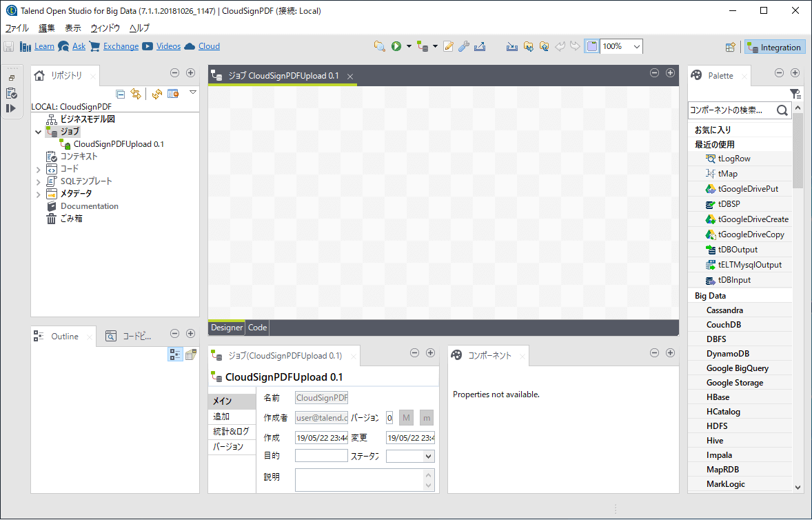Click the 説明 text area
Screen dimensions: 812x520
click(x=365, y=479)
